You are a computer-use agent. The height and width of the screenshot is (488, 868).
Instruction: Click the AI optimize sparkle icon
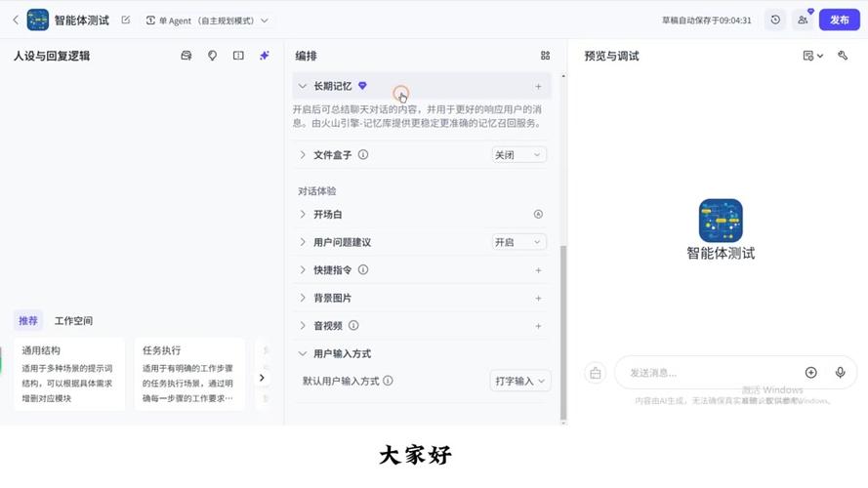[264, 56]
